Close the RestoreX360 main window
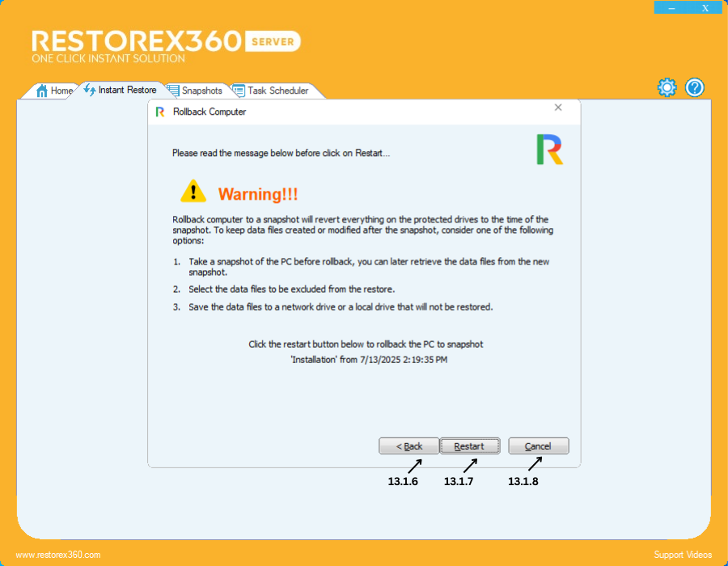728x566 pixels. coord(705,7)
